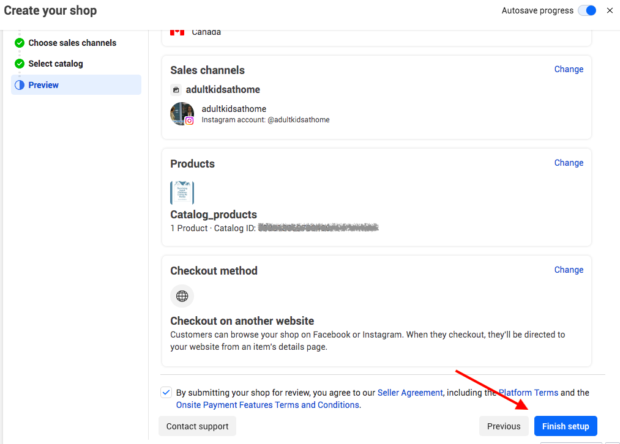Change the Sales channels selection
The image size is (620, 444).
(568, 69)
